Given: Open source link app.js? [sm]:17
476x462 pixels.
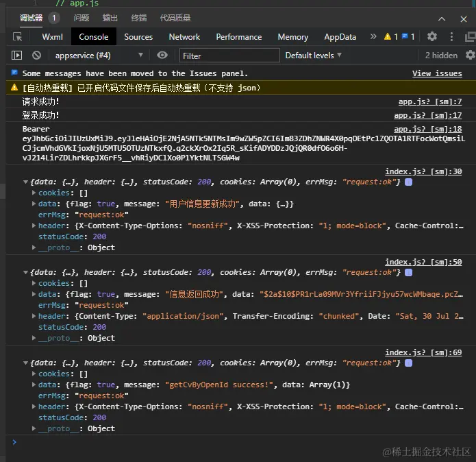Looking at the screenshot, I should (428, 115).
